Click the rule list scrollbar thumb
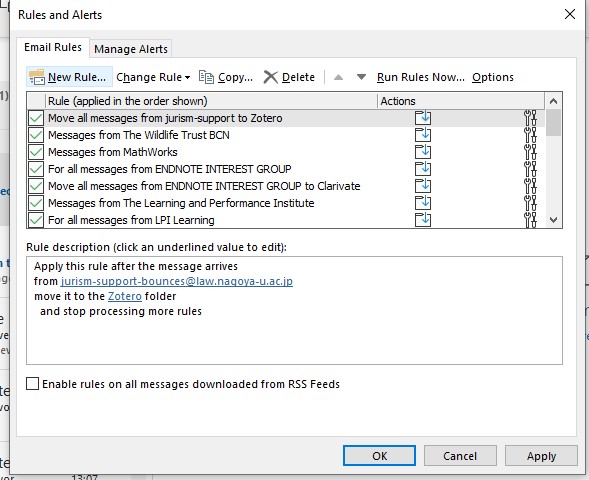Image resolution: width=589 pixels, height=480 pixels. click(x=553, y=122)
